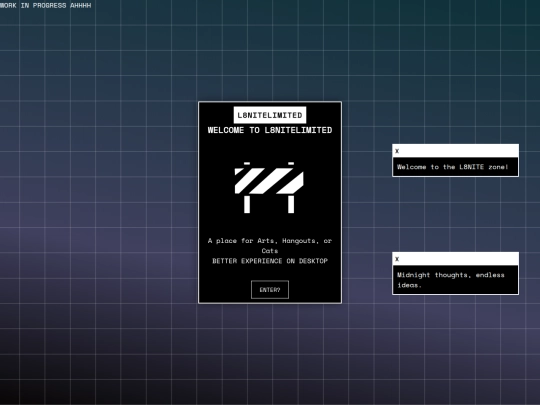Image resolution: width=540 pixels, height=405 pixels.
Task: Click the L8NITELIMITED logo badge
Action: (x=270, y=115)
